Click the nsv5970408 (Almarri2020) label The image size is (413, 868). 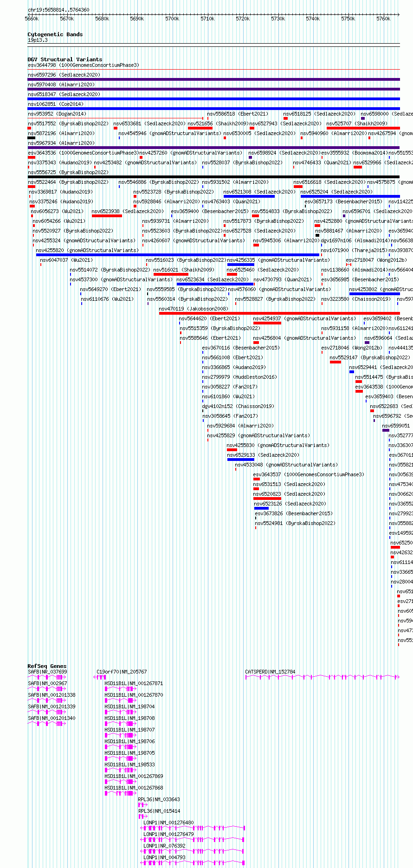pyautogui.click(x=61, y=84)
